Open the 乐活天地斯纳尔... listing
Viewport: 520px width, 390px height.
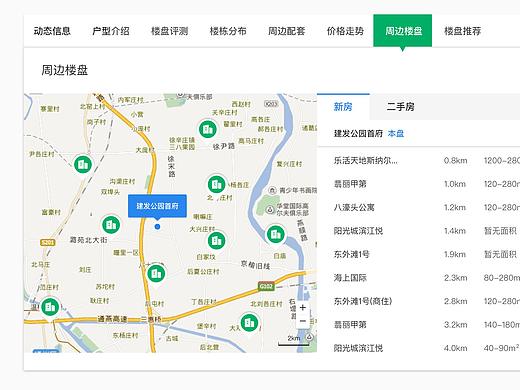click(366, 161)
